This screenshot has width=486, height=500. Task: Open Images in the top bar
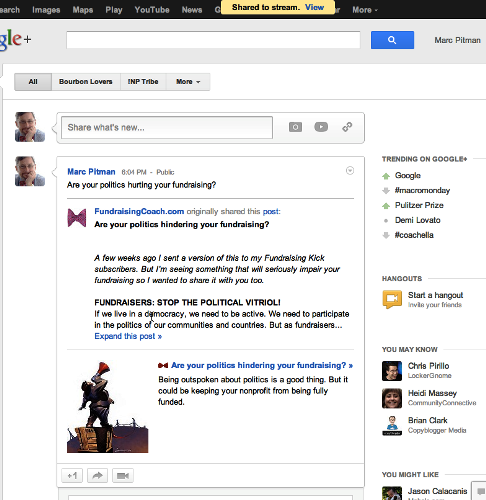[46, 10]
